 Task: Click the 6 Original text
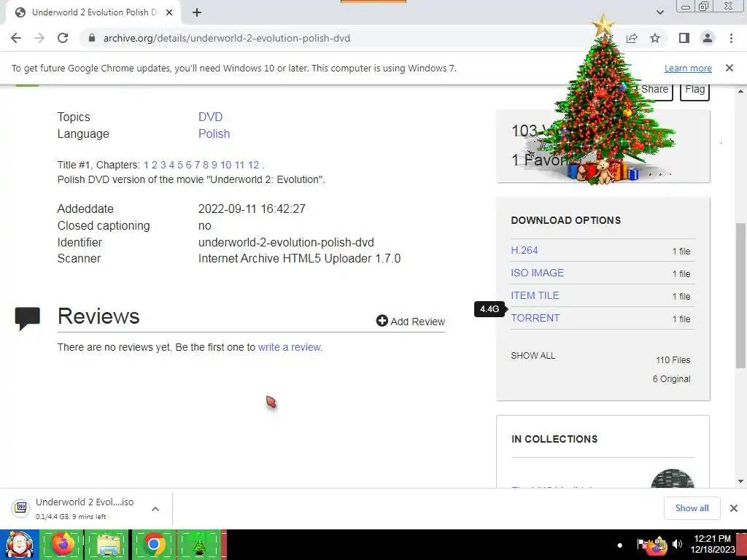point(671,379)
